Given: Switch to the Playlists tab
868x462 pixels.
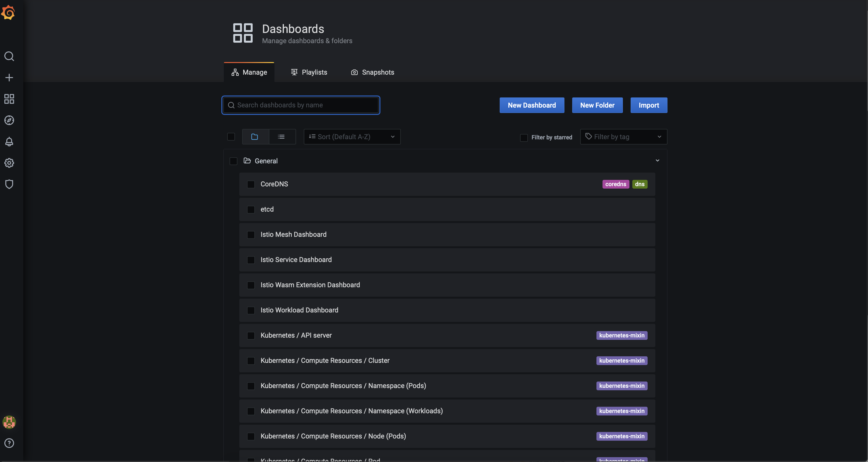Looking at the screenshot, I should (309, 72).
